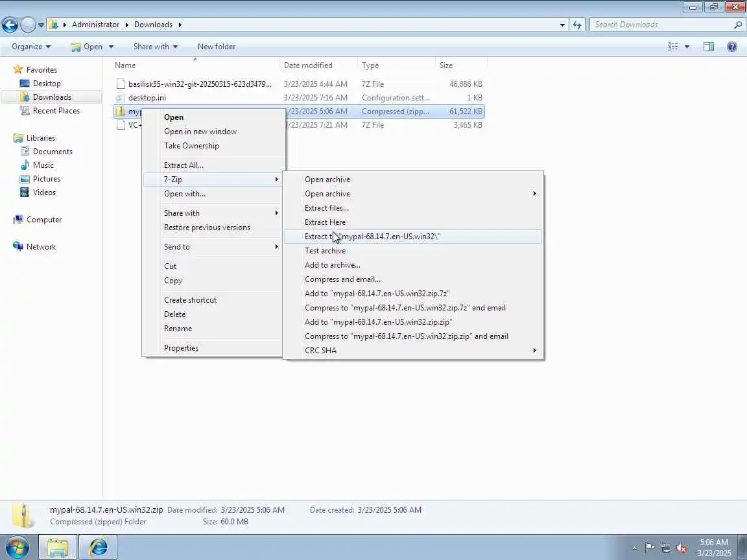Click the Windows Start button
Image resolution: width=747 pixels, height=560 pixels.
tap(17, 548)
